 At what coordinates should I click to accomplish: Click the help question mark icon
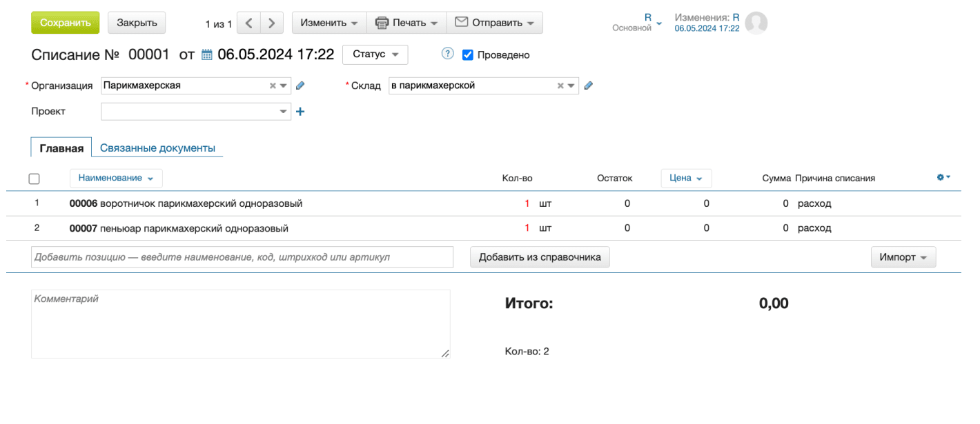(x=447, y=54)
